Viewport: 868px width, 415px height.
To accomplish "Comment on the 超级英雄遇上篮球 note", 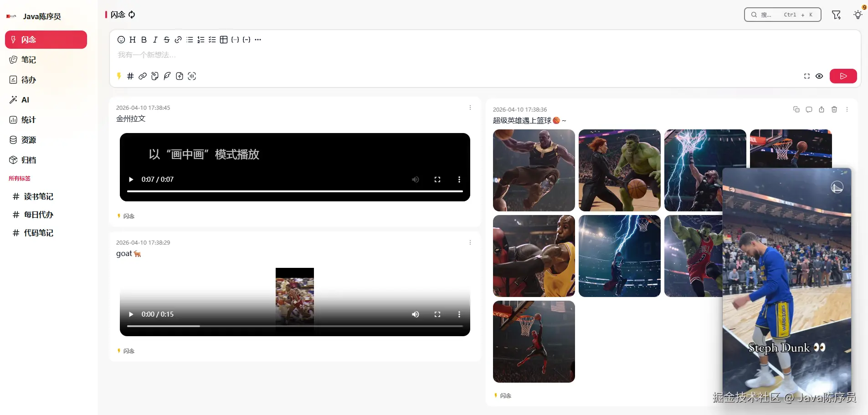I will click(809, 110).
